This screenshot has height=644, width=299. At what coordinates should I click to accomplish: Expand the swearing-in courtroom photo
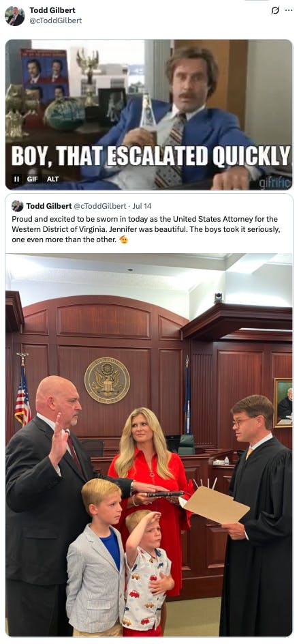point(149,445)
